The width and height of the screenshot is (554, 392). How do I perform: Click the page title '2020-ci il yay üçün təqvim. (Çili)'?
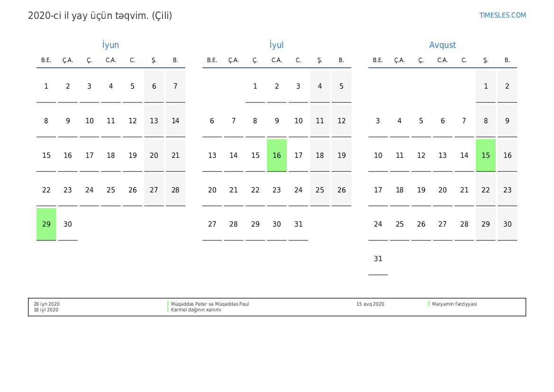(x=100, y=16)
